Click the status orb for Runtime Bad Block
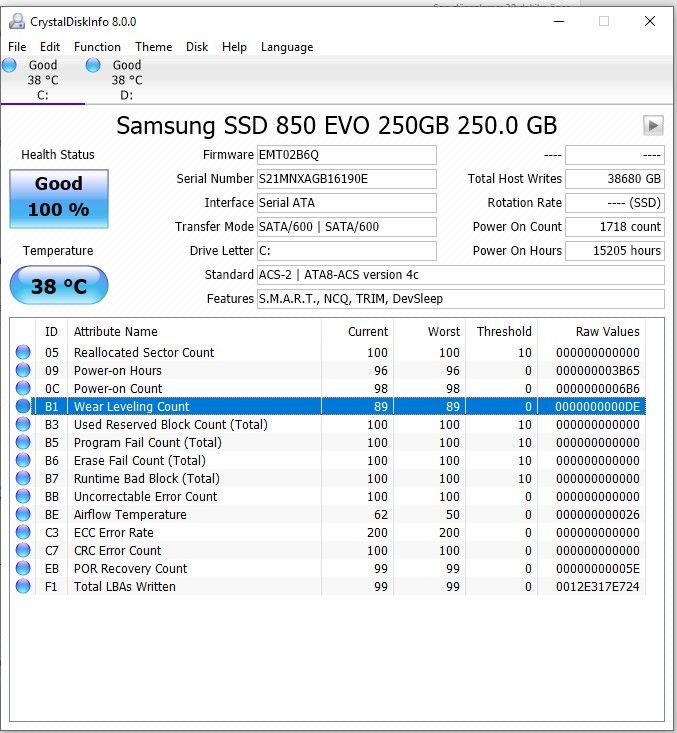The width and height of the screenshot is (677, 733). coord(23,478)
